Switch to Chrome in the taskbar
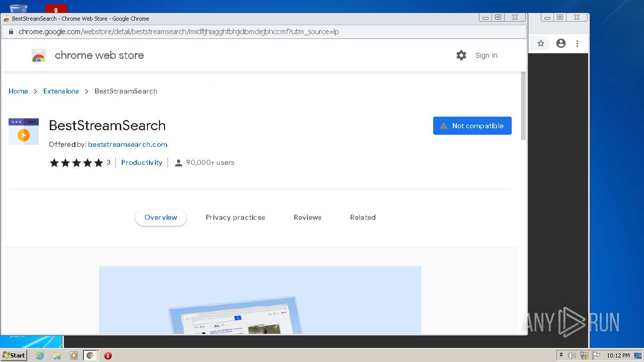This screenshot has height=362, width=644. point(90,355)
